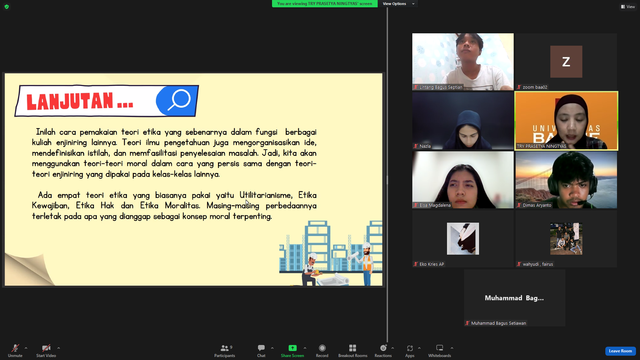640x360 pixels.
Task: Open the Reactions menu
Action: click(383, 350)
